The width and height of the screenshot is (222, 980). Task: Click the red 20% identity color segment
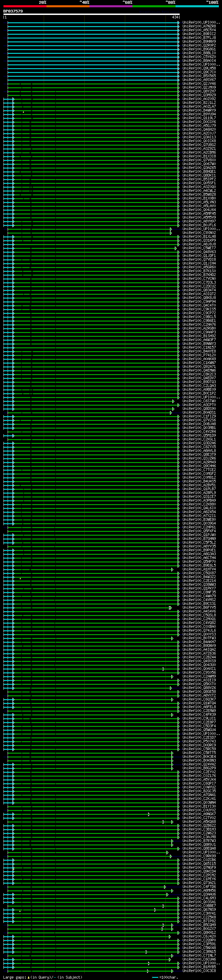(x=25, y=6)
